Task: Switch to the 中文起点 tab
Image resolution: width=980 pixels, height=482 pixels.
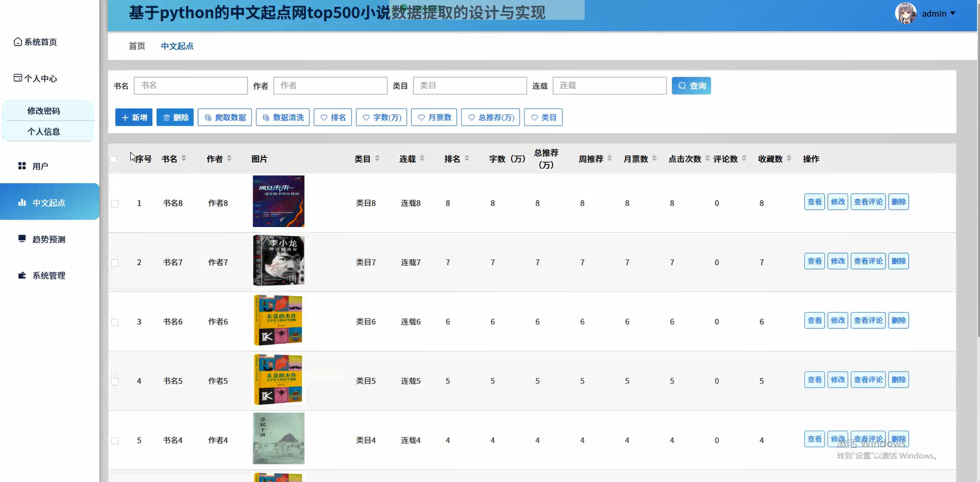Action: coord(177,46)
